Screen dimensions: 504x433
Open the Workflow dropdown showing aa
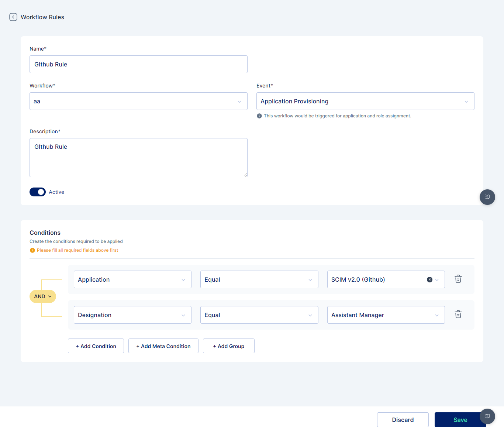point(138,101)
